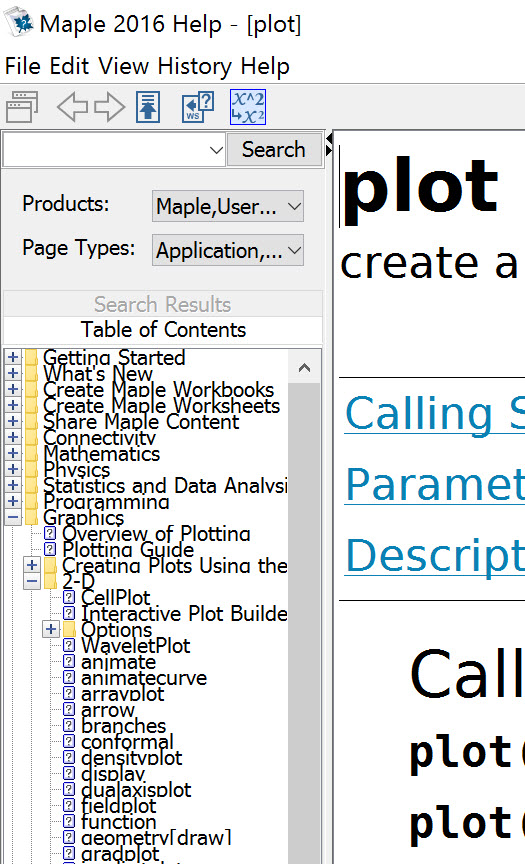This screenshot has width=525, height=864.
Task: Expand the Share Maple Content folder
Action: tap(13, 421)
